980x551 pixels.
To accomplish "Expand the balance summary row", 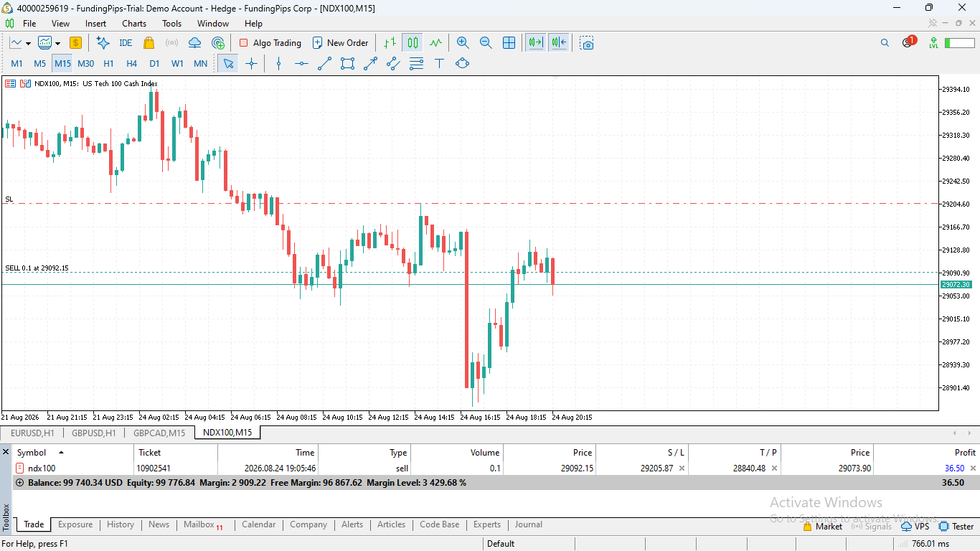I will [19, 483].
